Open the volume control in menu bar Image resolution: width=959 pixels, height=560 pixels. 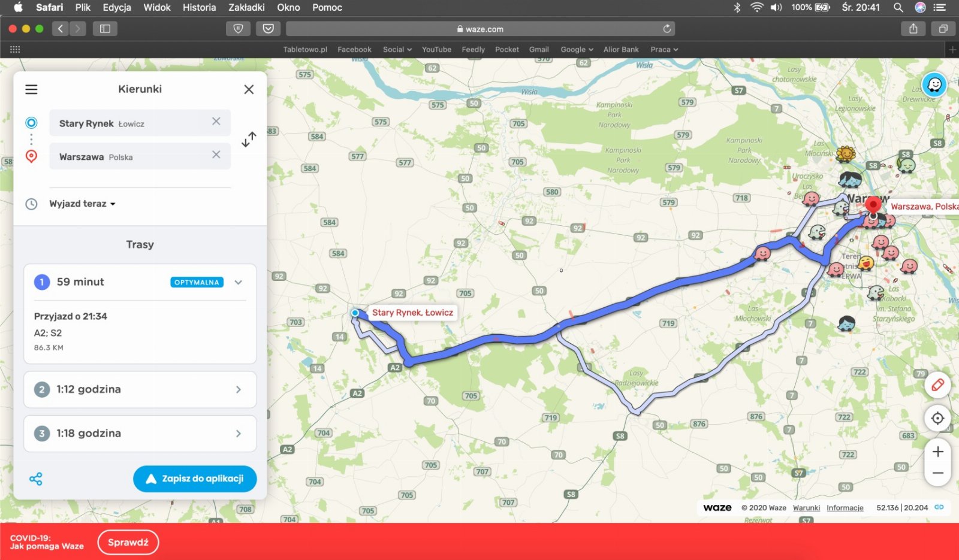[776, 7]
